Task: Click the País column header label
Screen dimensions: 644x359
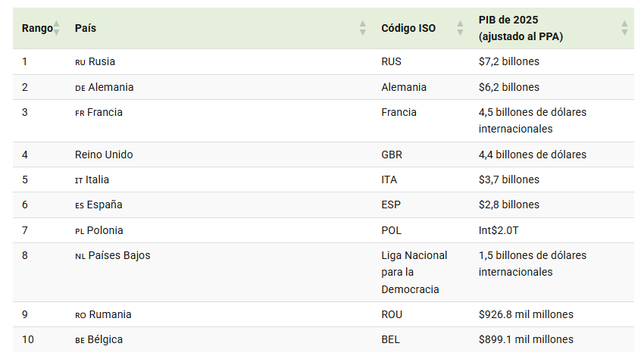Action: point(86,28)
